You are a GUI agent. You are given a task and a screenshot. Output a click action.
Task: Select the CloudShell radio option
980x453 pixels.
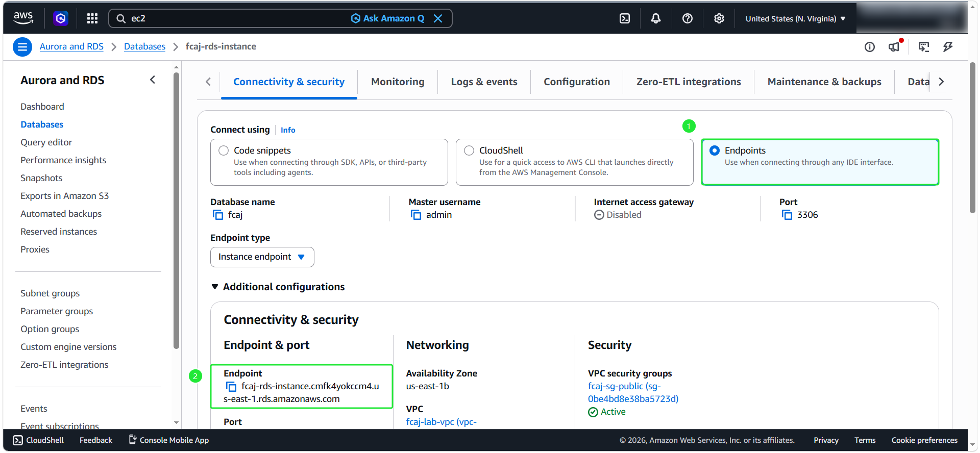(x=469, y=150)
